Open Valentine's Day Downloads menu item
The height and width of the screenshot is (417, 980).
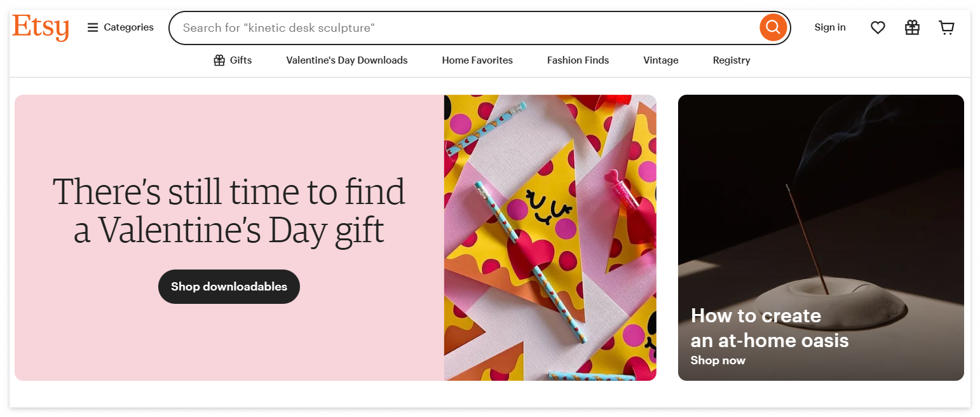click(347, 60)
